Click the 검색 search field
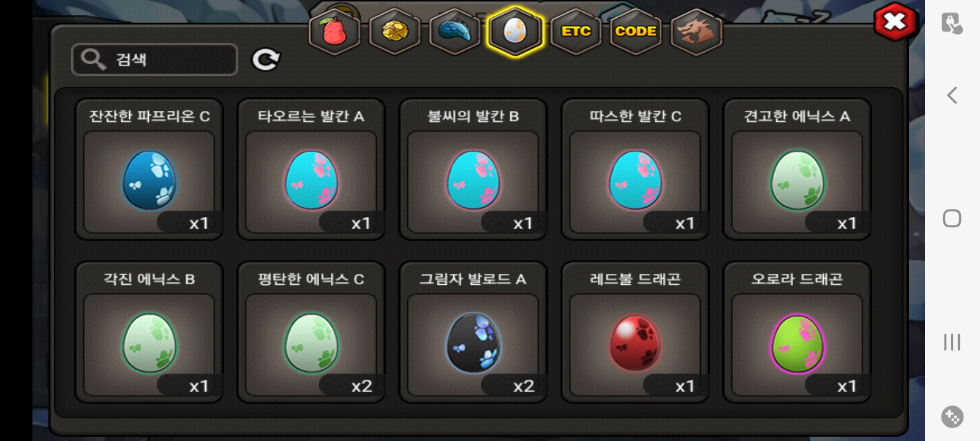 coord(154,59)
